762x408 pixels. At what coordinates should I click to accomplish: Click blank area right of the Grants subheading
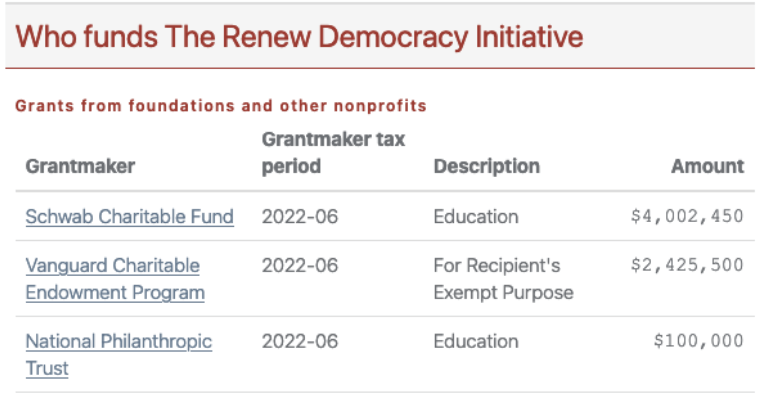click(590, 106)
